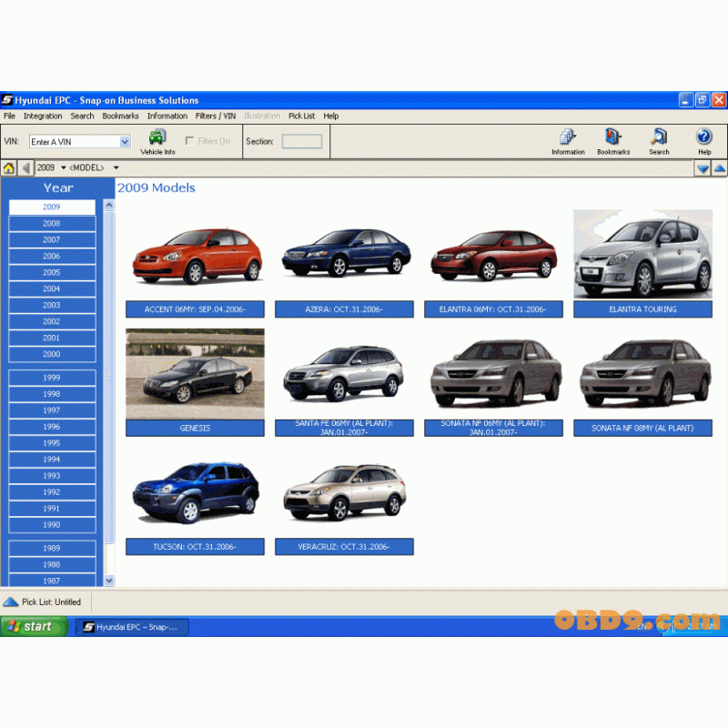
Task: Click the TUCSON model button
Action: coord(195,547)
